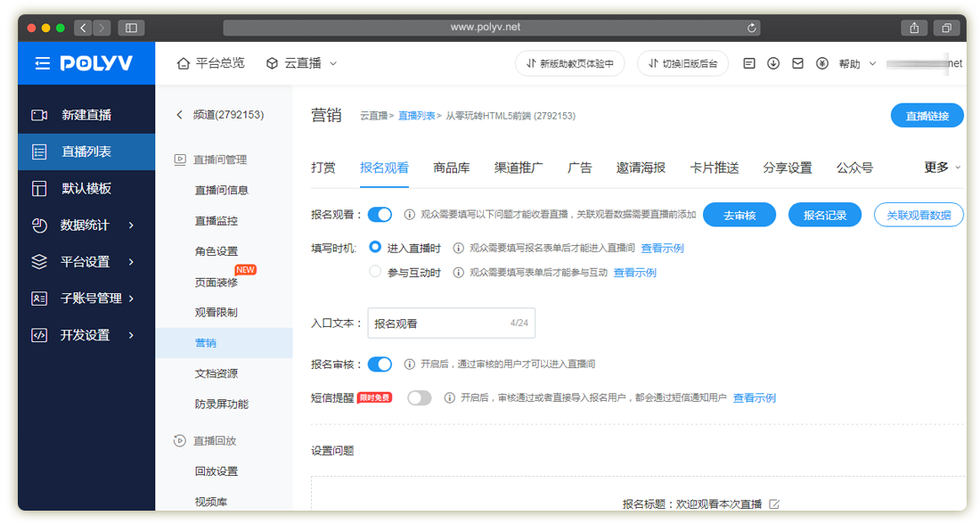Expand the 云直播 dropdown in header
This screenshot has width=980, height=524.
click(302, 63)
